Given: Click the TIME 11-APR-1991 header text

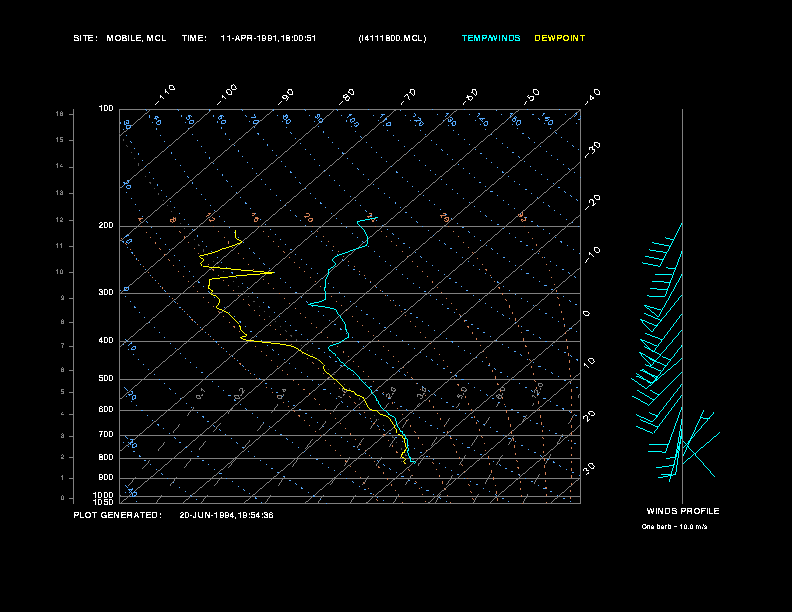Looking at the screenshot, I should tap(249, 38).
